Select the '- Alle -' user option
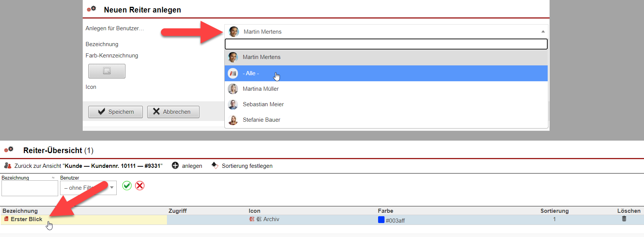This screenshot has width=644, height=237. point(251,73)
